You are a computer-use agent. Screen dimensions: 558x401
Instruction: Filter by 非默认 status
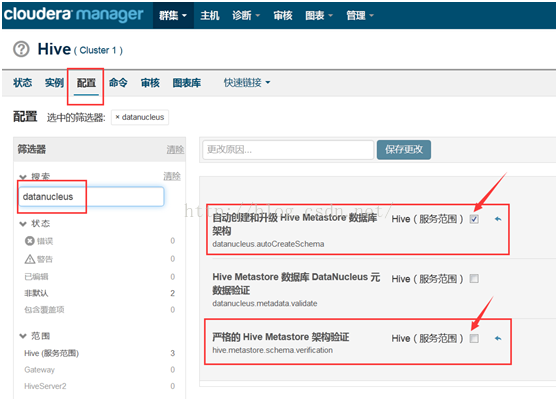click(36, 293)
